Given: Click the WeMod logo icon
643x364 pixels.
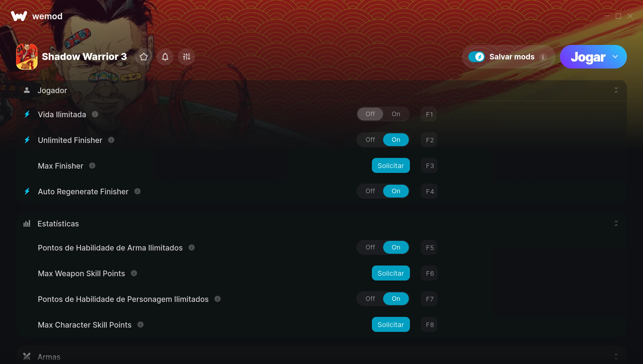Looking at the screenshot, I should tap(19, 16).
